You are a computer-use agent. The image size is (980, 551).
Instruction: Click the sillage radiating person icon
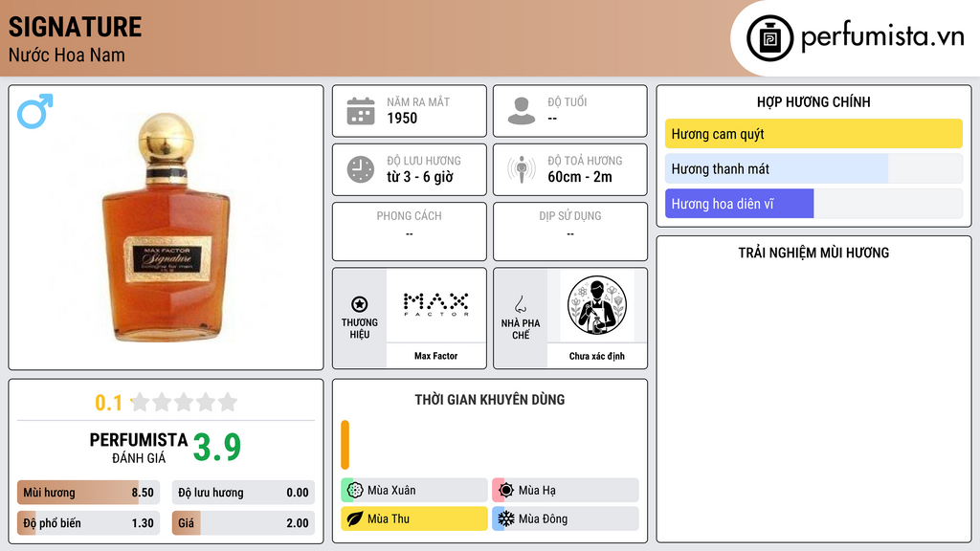click(x=522, y=169)
